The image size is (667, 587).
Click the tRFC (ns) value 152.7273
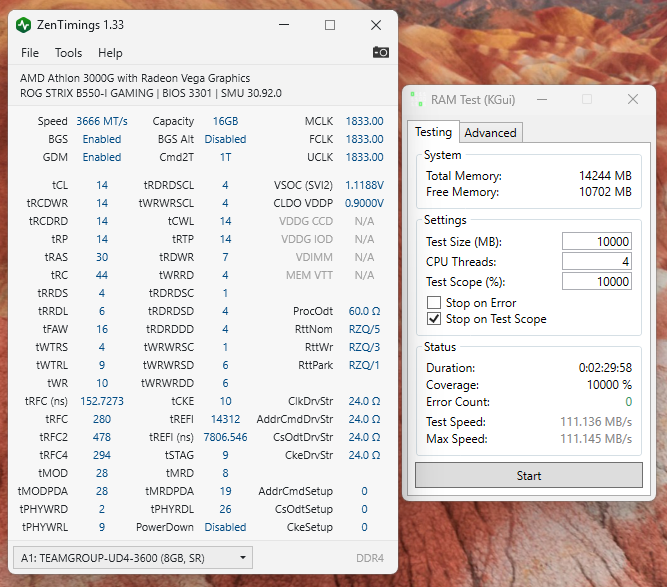pyautogui.click(x=102, y=401)
